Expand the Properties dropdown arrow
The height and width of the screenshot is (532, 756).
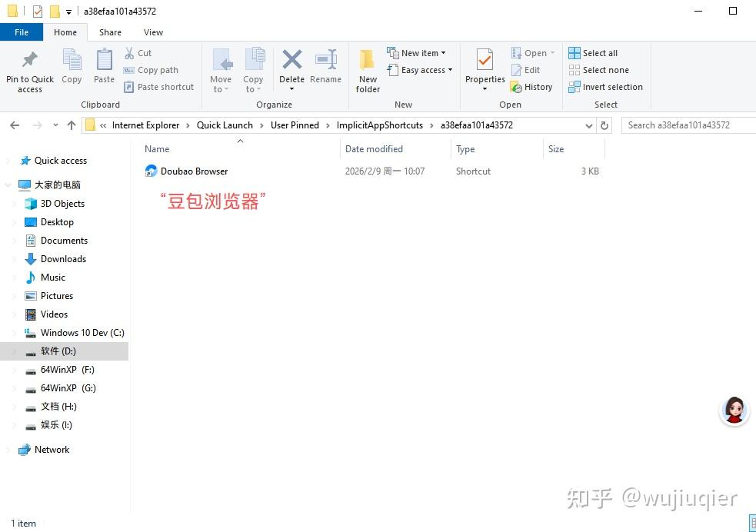485,89
